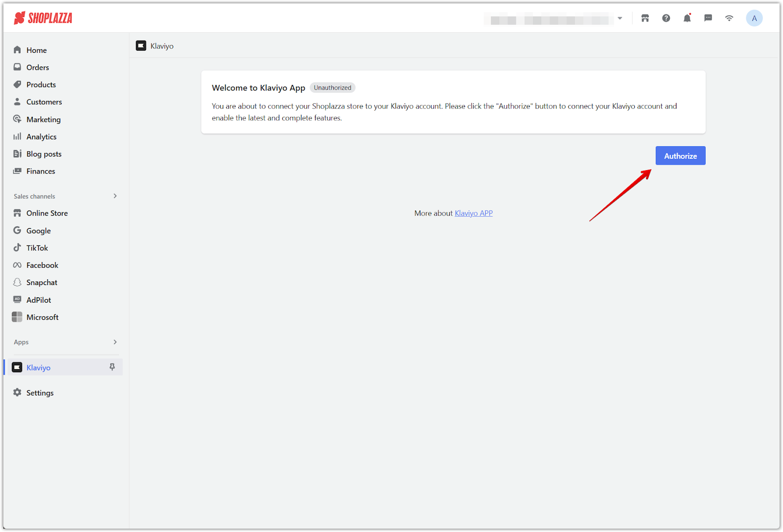Click the Klaviyo page header title
Screen dimensions: 783x532
click(x=162, y=46)
